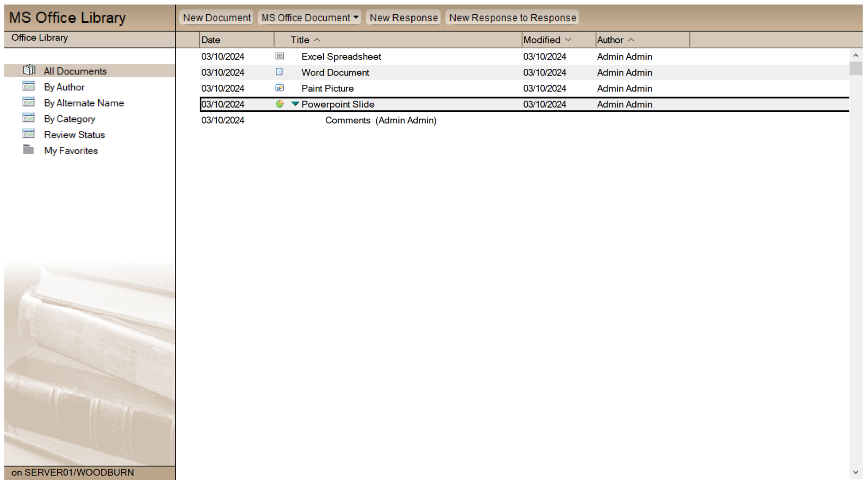Click the Comments row date 03/10/2024
The height and width of the screenshot is (488, 868).
point(223,120)
